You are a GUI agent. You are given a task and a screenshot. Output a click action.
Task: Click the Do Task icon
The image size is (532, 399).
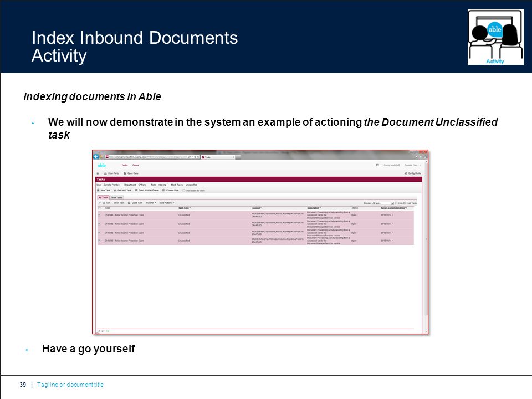click(100, 203)
